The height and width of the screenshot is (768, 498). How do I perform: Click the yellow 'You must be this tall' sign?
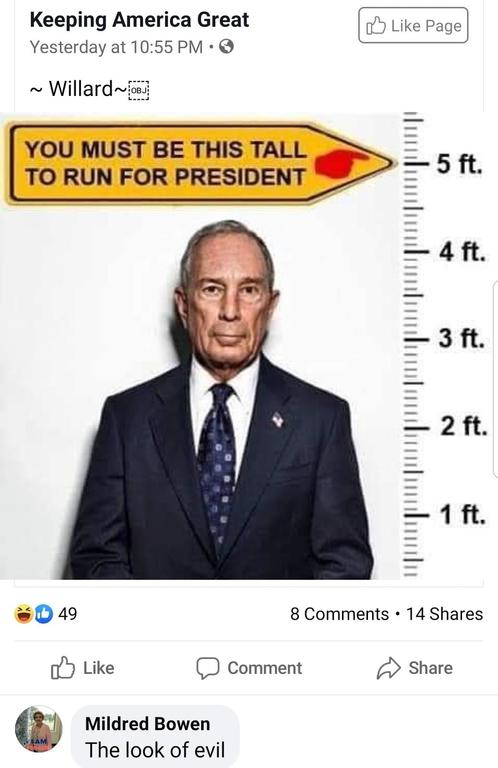[201, 163]
